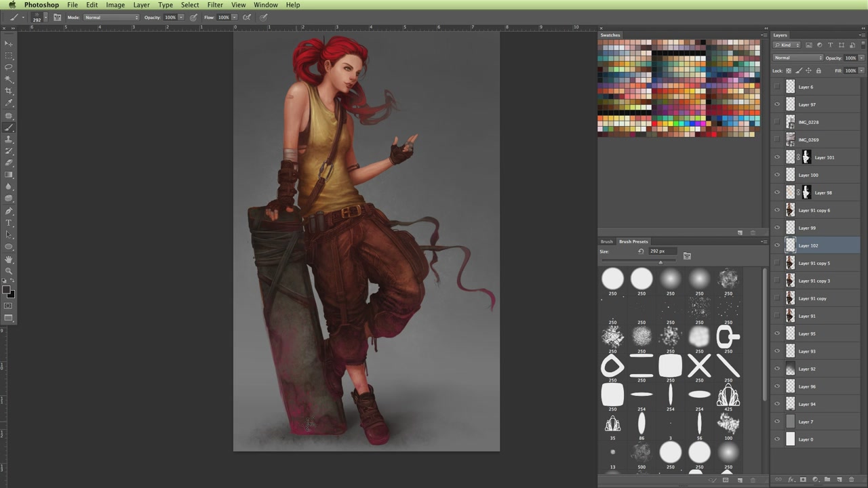Create a new layer group
This screenshot has width=868, height=488.
[x=827, y=480]
